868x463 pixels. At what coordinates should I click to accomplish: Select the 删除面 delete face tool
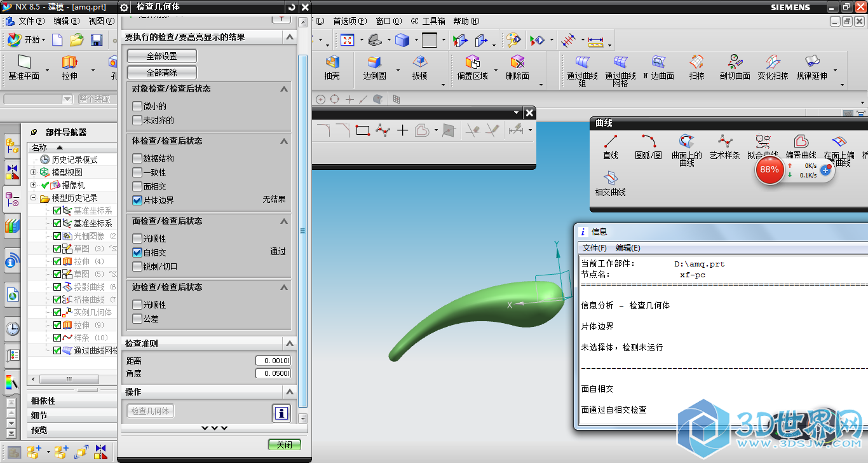point(517,67)
